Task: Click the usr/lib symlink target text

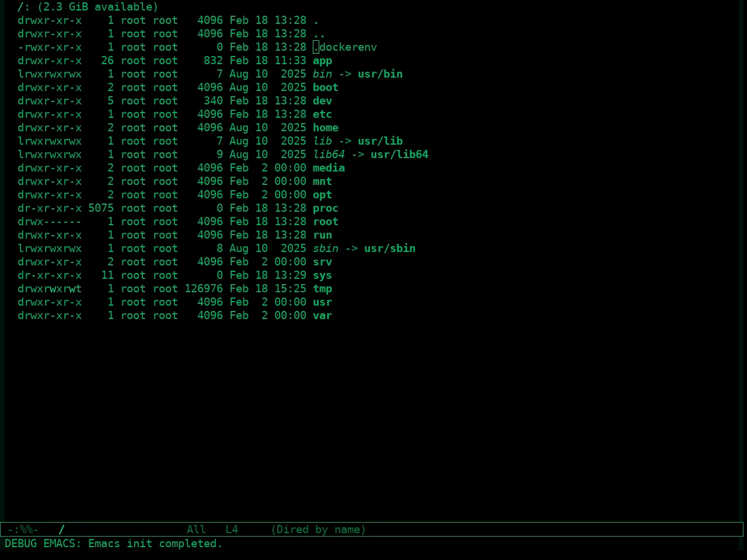Action: point(380,141)
